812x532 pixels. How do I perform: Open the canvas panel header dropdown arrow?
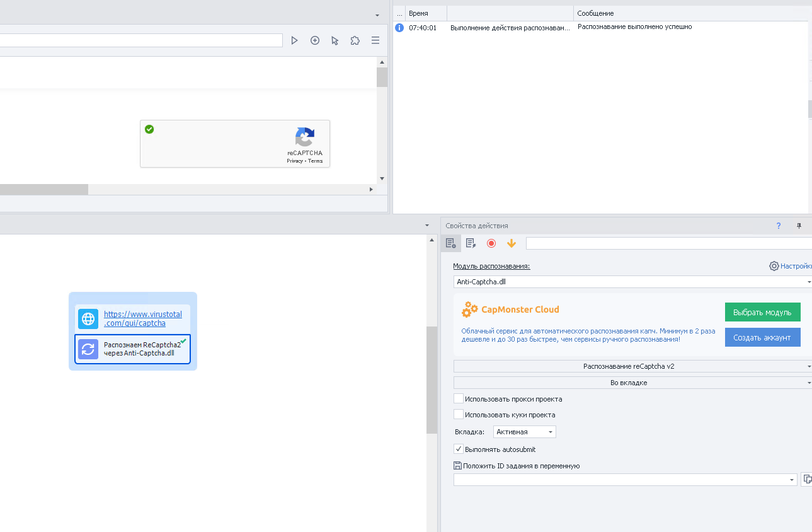(427, 225)
